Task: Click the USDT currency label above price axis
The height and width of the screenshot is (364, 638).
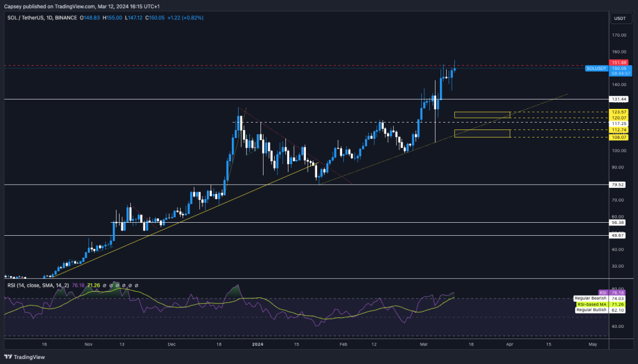Action: (x=619, y=19)
